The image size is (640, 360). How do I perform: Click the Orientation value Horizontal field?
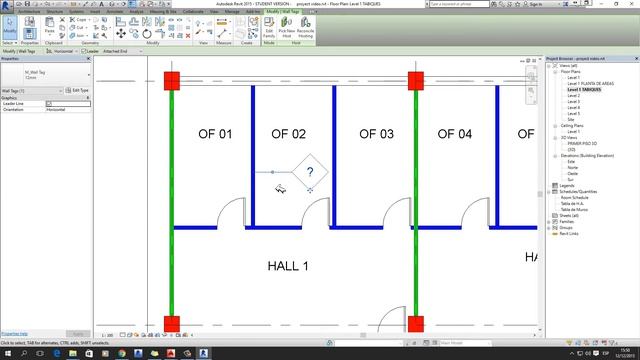click(x=68, y=110)
